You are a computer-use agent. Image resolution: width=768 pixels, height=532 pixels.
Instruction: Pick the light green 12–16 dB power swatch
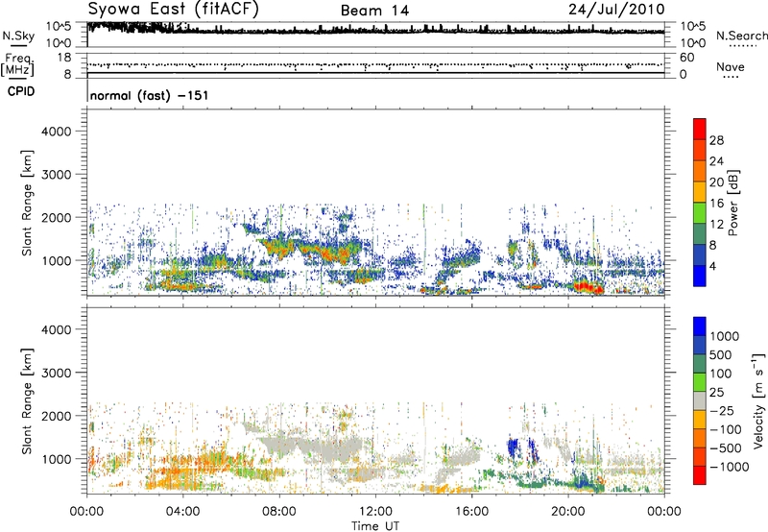click(700, 213)
